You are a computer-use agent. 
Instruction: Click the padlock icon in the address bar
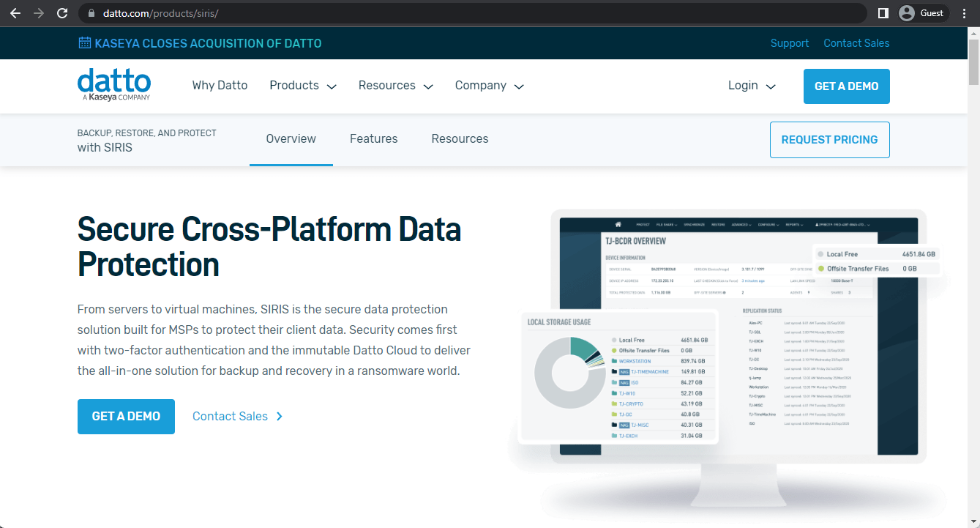click(90, 12)
